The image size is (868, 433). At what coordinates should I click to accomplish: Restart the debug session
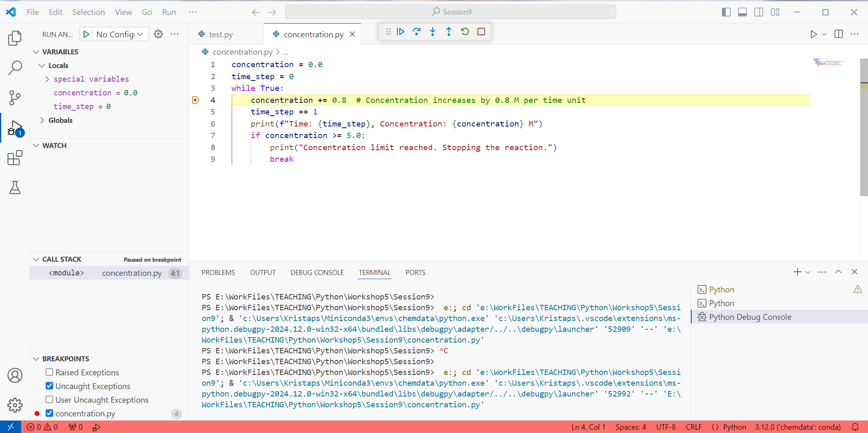coord(465,32)
